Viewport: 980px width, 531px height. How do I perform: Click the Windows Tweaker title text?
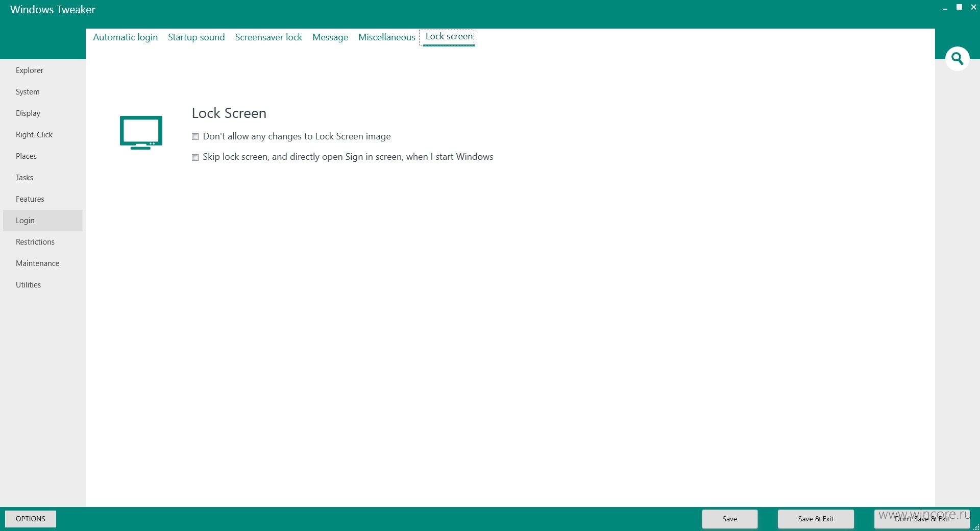53,10
